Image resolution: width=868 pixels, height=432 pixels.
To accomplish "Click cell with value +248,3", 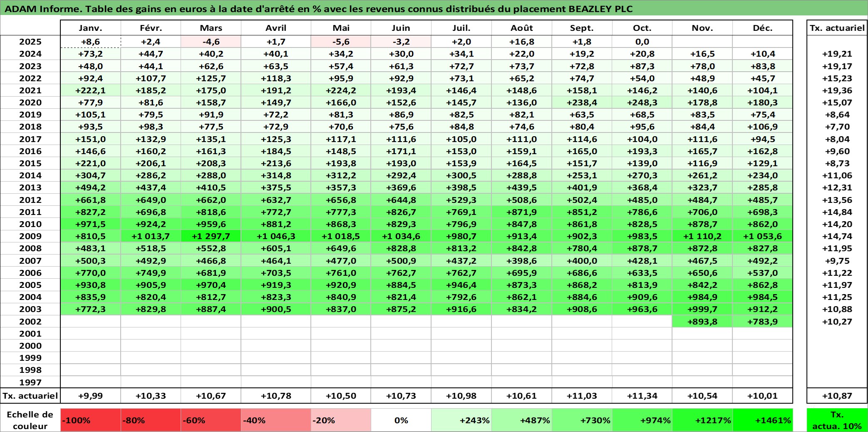I will (642, 102).
